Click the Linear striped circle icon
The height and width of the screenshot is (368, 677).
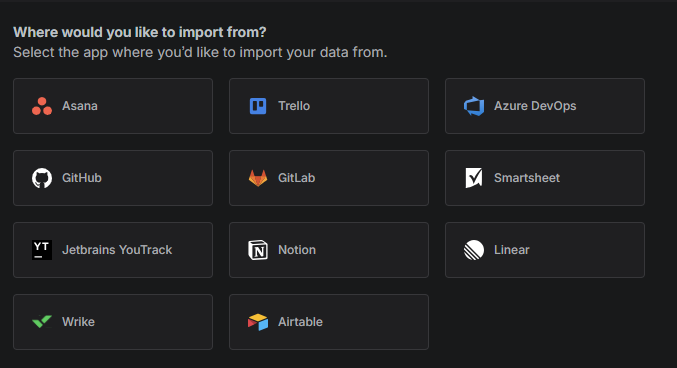[474, 250]
